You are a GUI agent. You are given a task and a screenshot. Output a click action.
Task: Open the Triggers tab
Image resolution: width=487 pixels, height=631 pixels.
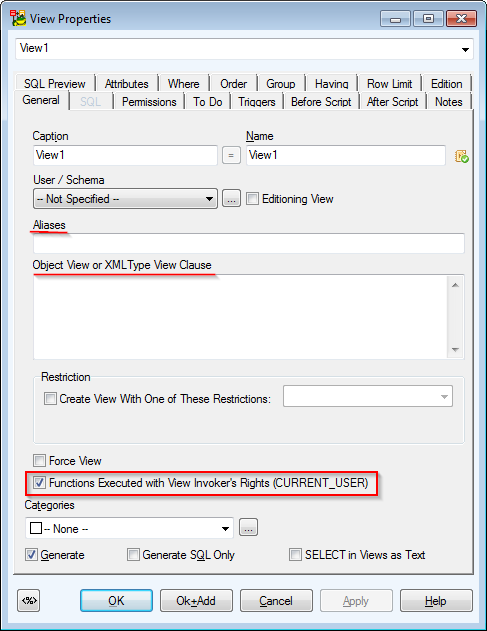coord(257,102)
